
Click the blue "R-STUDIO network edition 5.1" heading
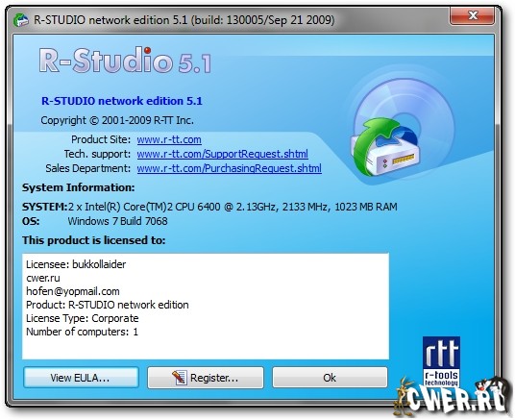[x=122, y=101]
